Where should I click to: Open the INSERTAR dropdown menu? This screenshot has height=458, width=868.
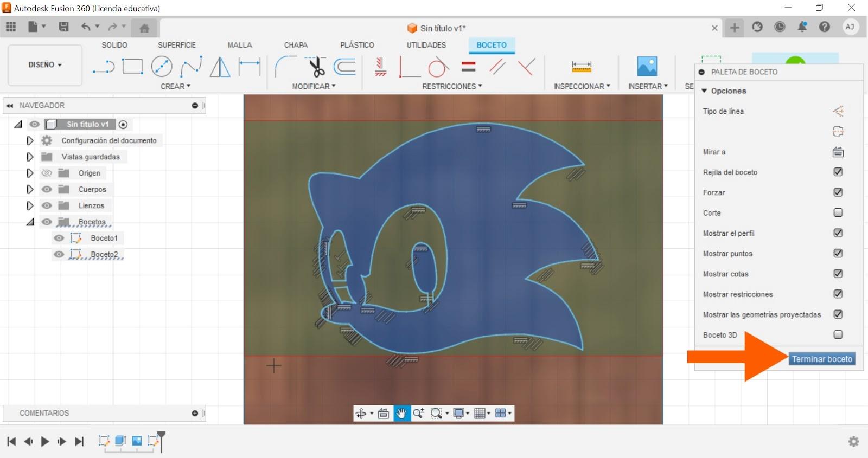pos(648,86)
